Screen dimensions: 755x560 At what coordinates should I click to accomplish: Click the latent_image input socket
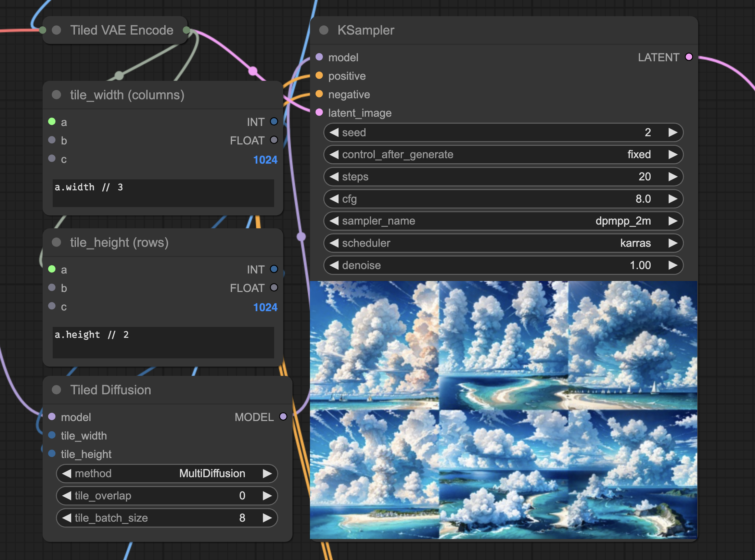tap(319, 112)
